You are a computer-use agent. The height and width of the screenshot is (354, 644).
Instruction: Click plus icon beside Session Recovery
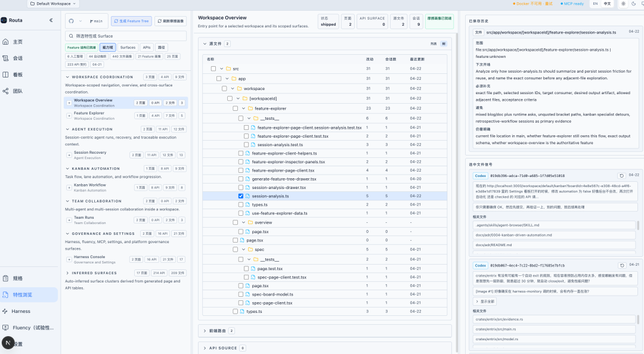pos(69,155)
